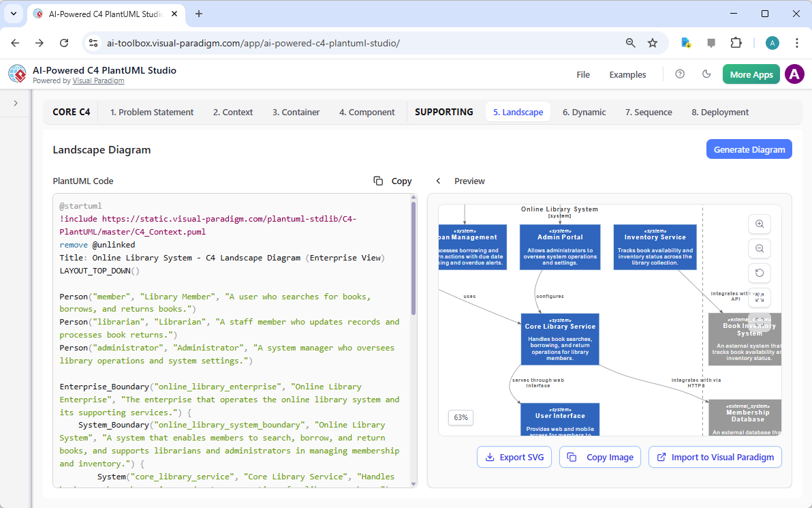Open the browser tab search dropdown
This screenshot has height=508, width=812.
pos(14,14)
